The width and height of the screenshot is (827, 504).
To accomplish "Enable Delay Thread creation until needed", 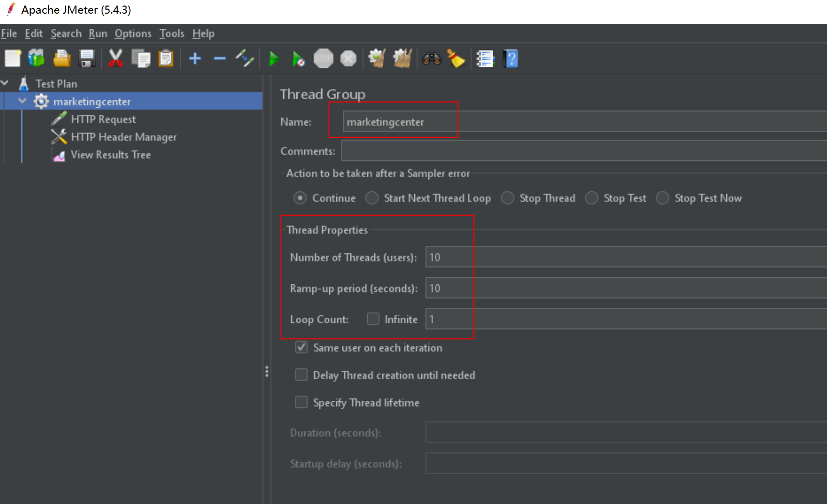I will [301, 374].
